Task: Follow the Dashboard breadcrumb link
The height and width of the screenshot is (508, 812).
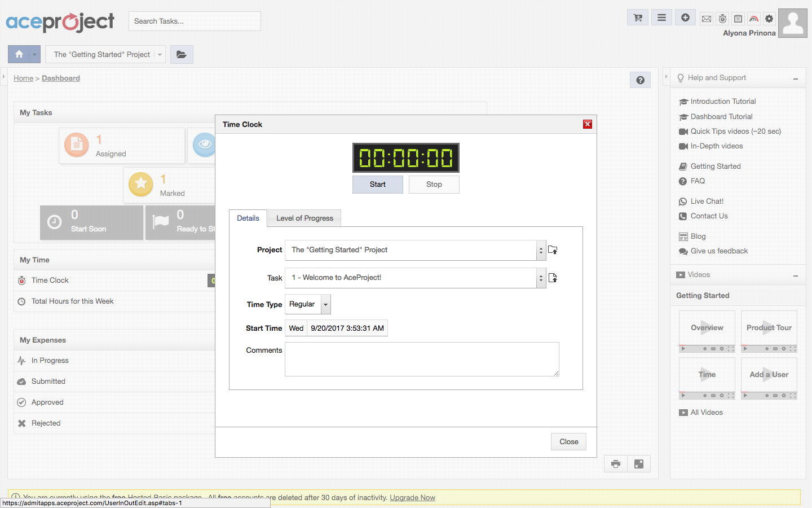Action: pyautogui.click(x=61, y=78)
